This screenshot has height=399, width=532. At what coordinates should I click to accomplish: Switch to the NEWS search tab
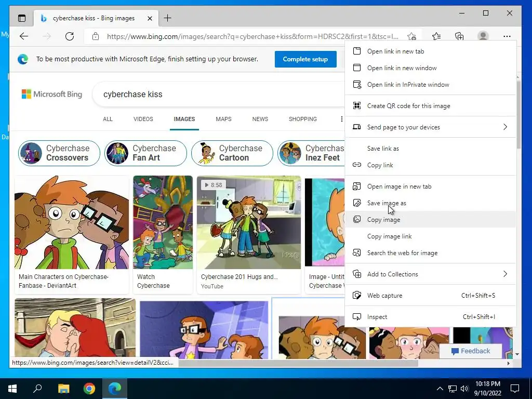[x=260, y=119]
